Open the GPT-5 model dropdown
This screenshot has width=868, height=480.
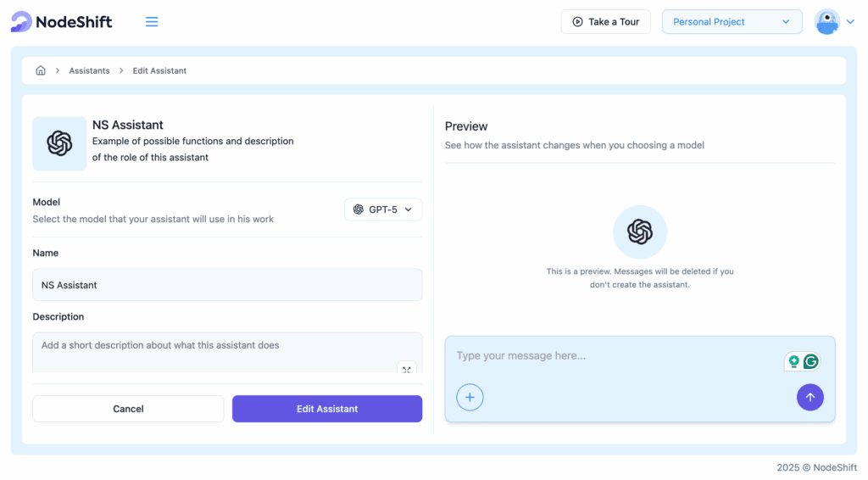383,209
